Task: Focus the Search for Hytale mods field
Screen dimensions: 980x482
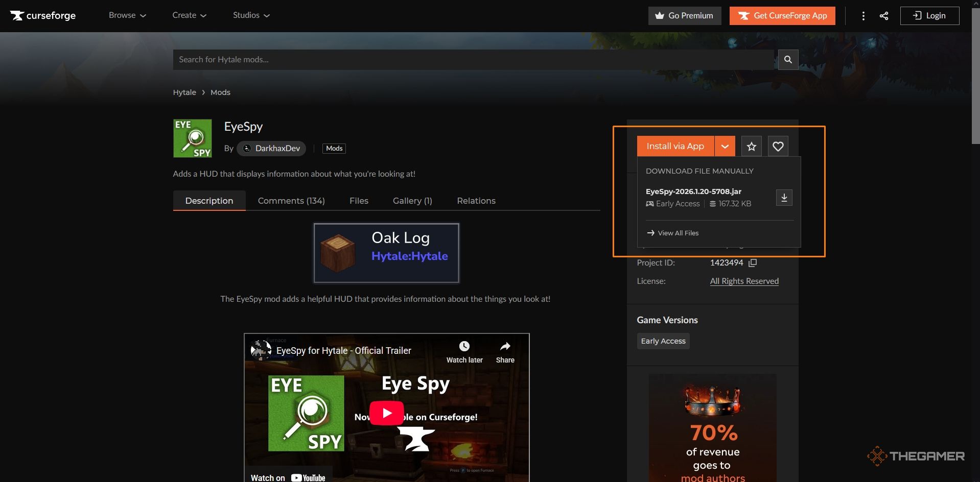Action: point(473,60)
